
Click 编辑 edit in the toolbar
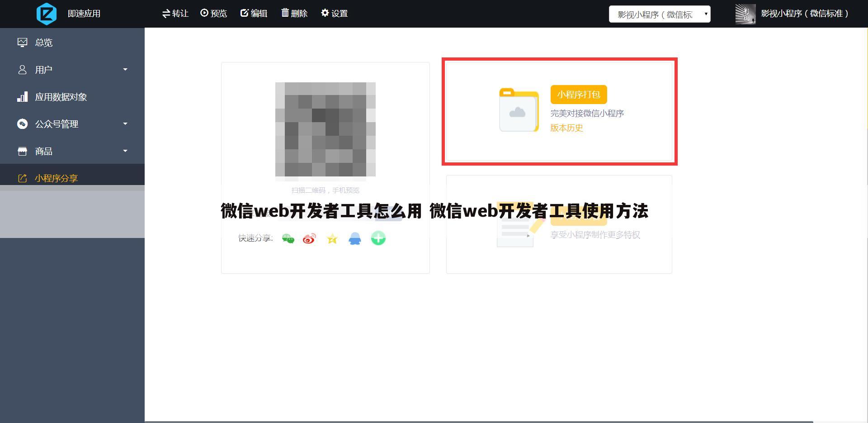pos(254,14)
